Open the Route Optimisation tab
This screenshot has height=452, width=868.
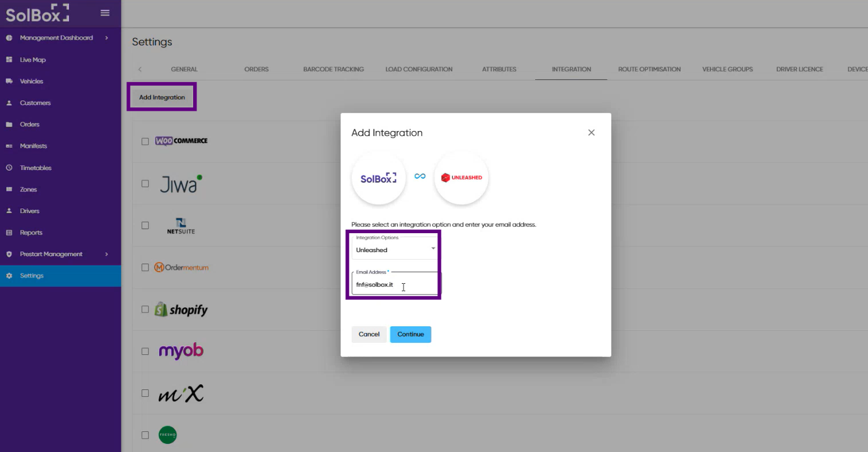650,69
